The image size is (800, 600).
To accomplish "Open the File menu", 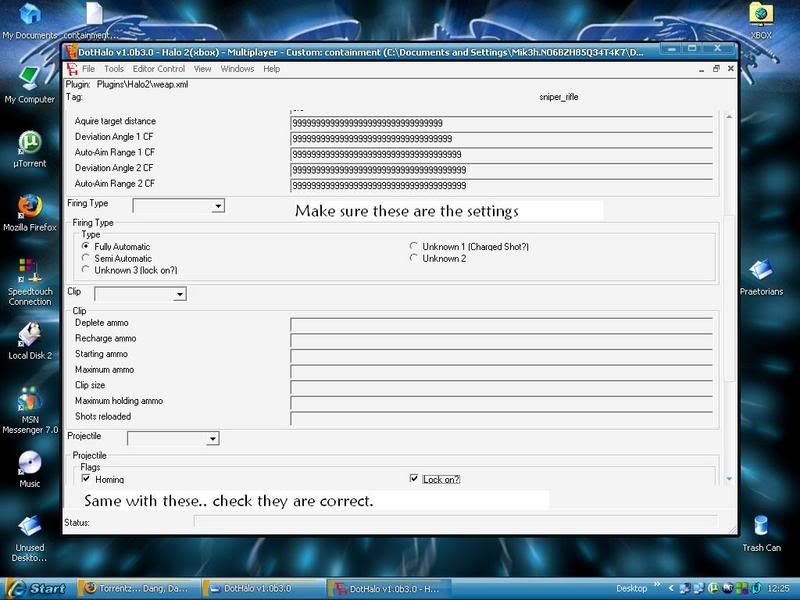I will click(x=88, y=69).
